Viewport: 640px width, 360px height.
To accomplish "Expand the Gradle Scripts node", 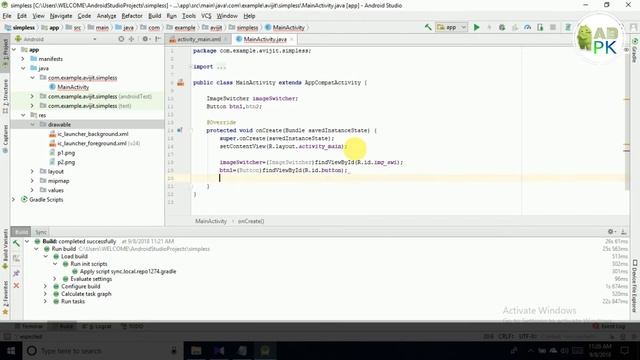I will [x=14, y=200].
